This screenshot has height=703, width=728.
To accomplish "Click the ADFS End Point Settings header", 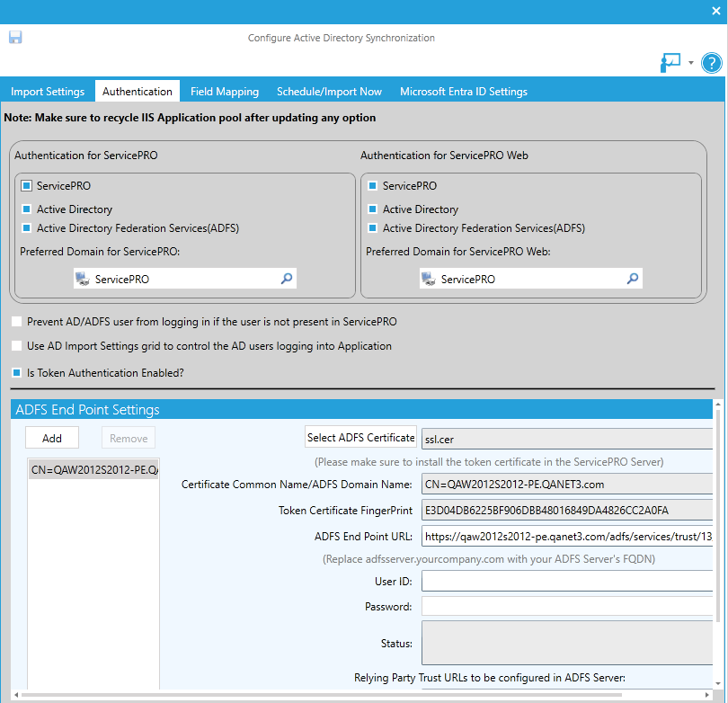I will (361, 409).
